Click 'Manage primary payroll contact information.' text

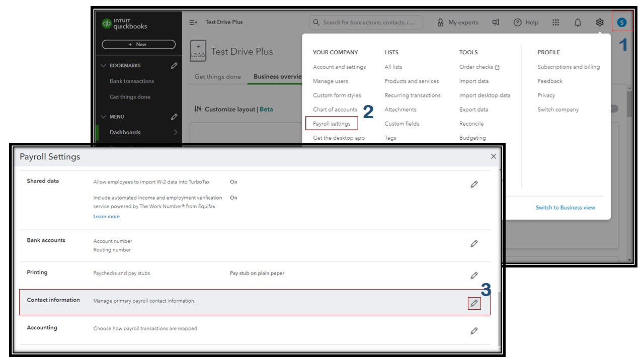coord(144,301)
